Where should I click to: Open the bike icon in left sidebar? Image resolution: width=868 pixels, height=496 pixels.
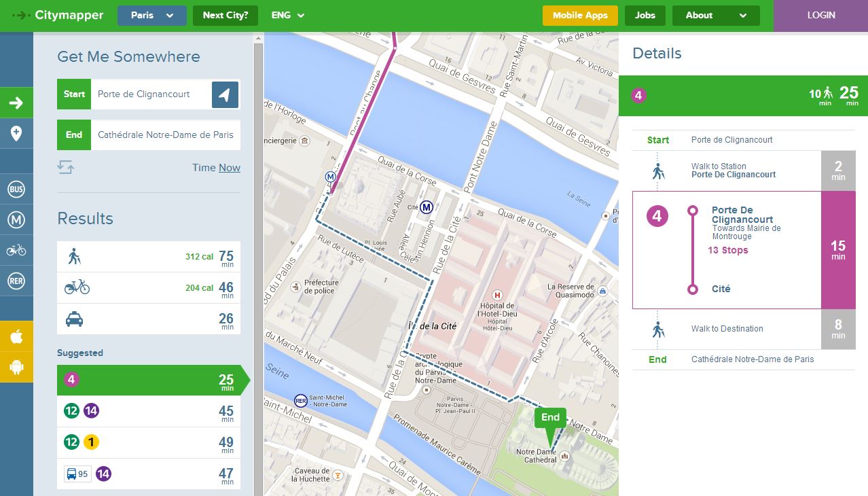click(16, 250)
